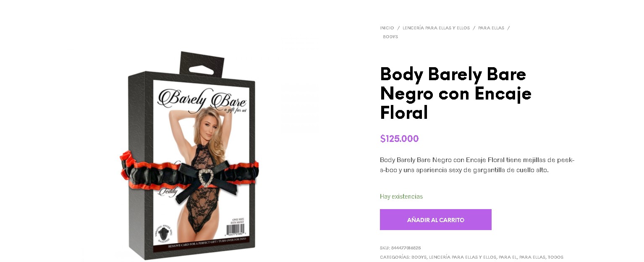Open the Para Ellas breadcrumb
The height and width of the screenshot is (262, 644).
491,28
